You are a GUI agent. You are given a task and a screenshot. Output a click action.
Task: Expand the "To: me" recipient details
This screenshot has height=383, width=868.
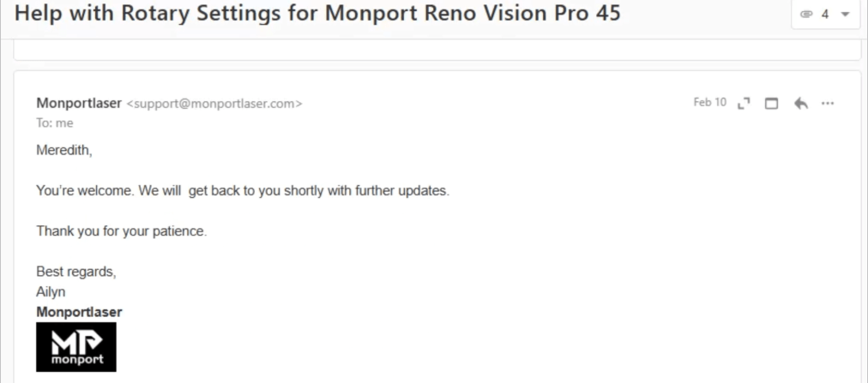54,123
